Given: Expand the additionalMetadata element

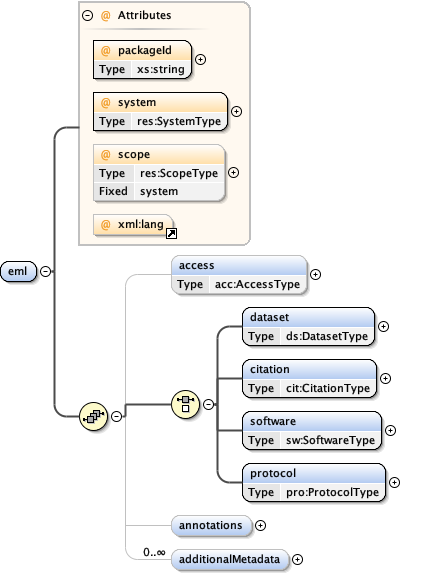Looking at the screenshot, I should (x=297, y=559).
